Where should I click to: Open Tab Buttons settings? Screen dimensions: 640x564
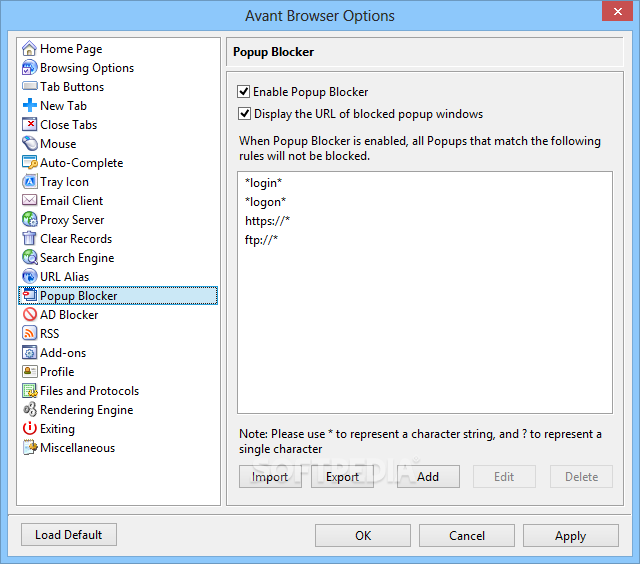[72, 87]
